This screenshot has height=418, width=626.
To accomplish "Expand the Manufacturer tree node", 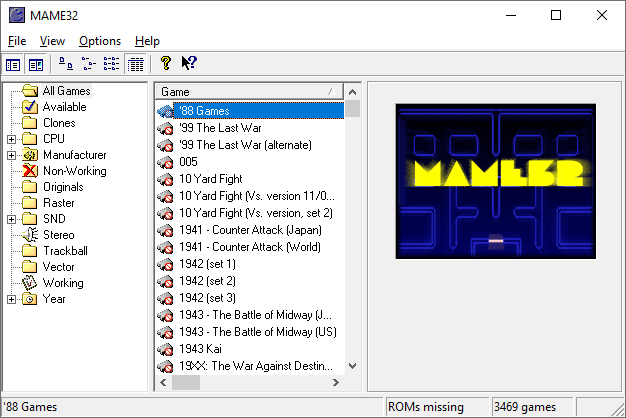I will 12,155.
